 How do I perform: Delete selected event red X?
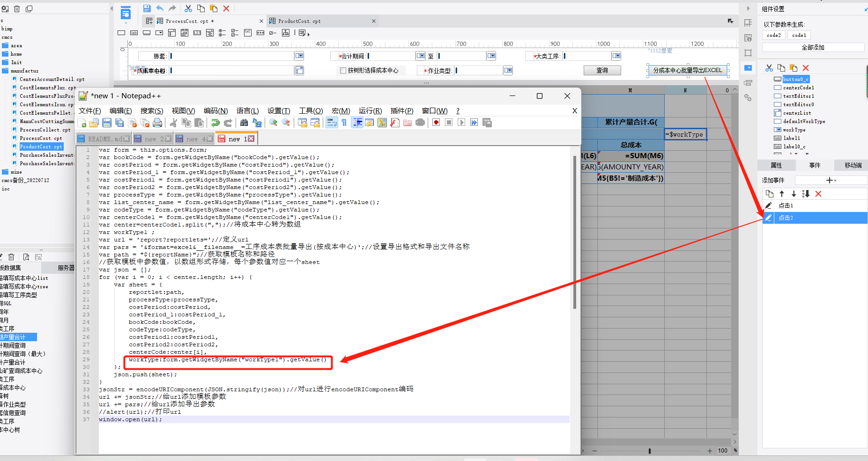818,194
